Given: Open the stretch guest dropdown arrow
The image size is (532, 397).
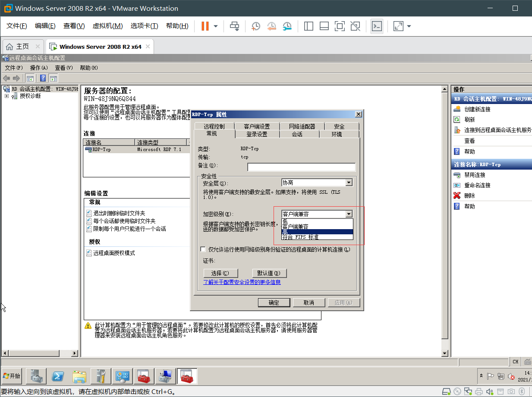Looking at the screenshot, I should point(409,26).
